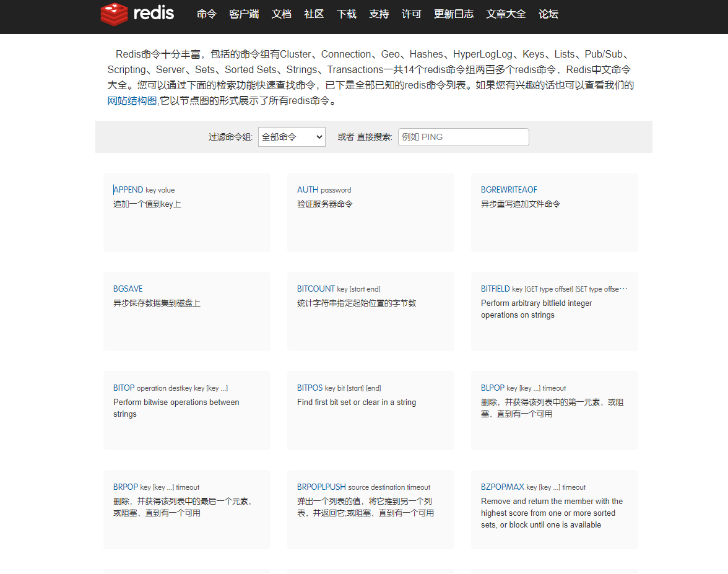This screenshot has height=574, width=728.
Task: Click the text 统计字符串指定起始位置的字节数
Action: [357, 303]
